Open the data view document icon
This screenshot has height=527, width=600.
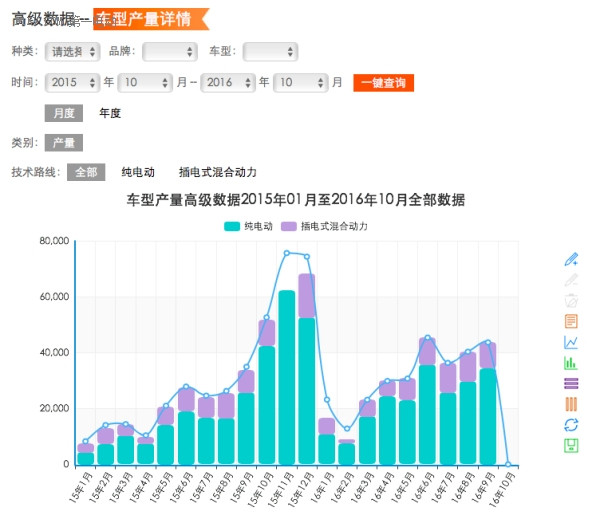coord(571,321)
